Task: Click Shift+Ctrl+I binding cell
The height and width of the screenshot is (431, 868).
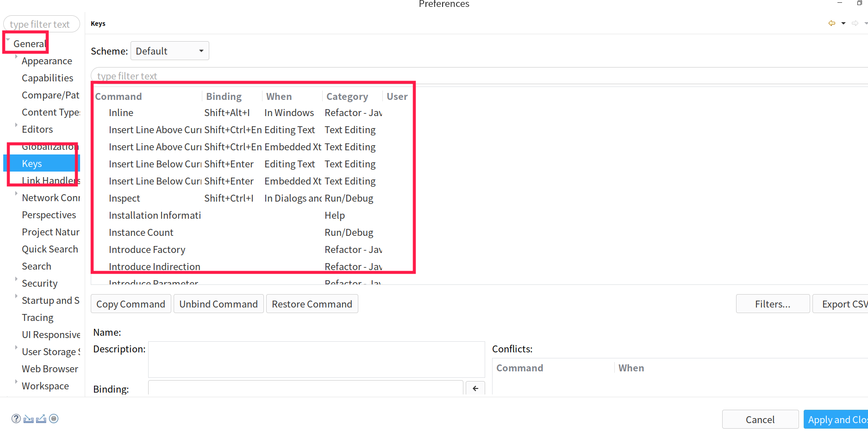Action: tap(229, 198)
